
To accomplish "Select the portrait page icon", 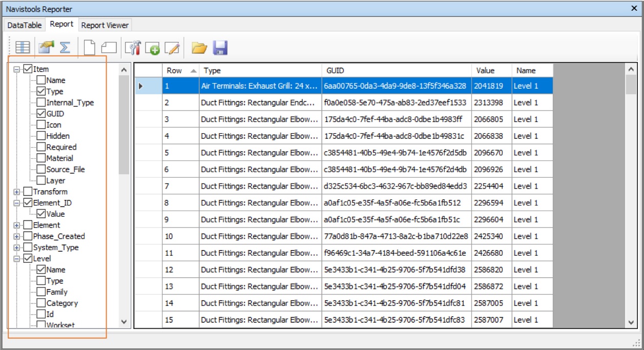I will click(90, 48).
